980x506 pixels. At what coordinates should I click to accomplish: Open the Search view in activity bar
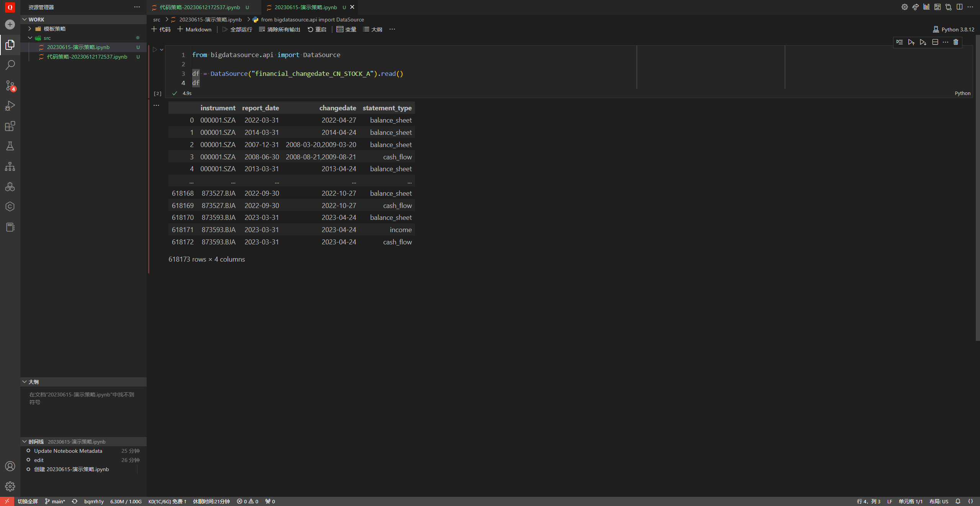tap(10, 65)
